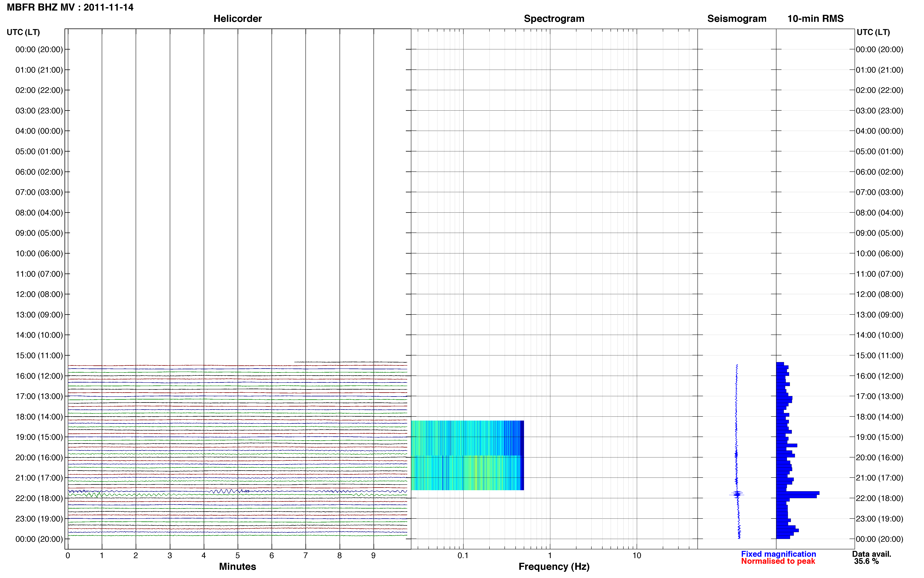This screenshot has width=924, height=578.
Task: Click the short black trace starting before 16:00
Action: [350, 362]
